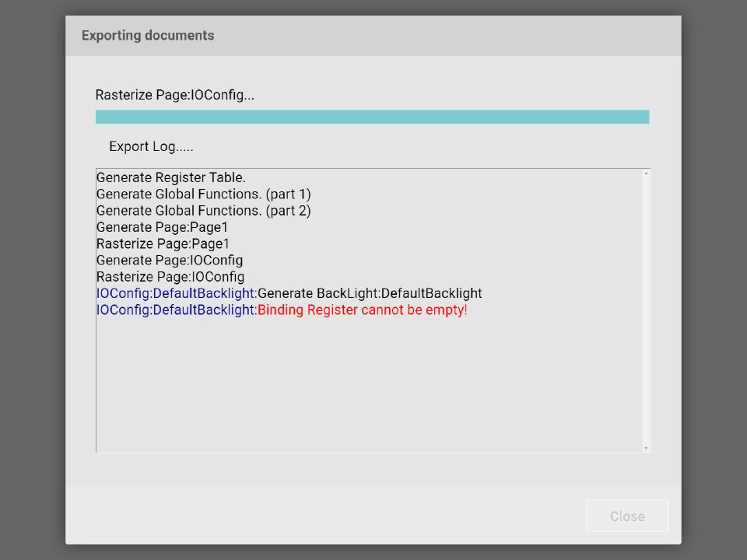Click the log scrollbar up arrow
Image resolution: width=747 pixels, height=560 pixels.
coord(646,173)
